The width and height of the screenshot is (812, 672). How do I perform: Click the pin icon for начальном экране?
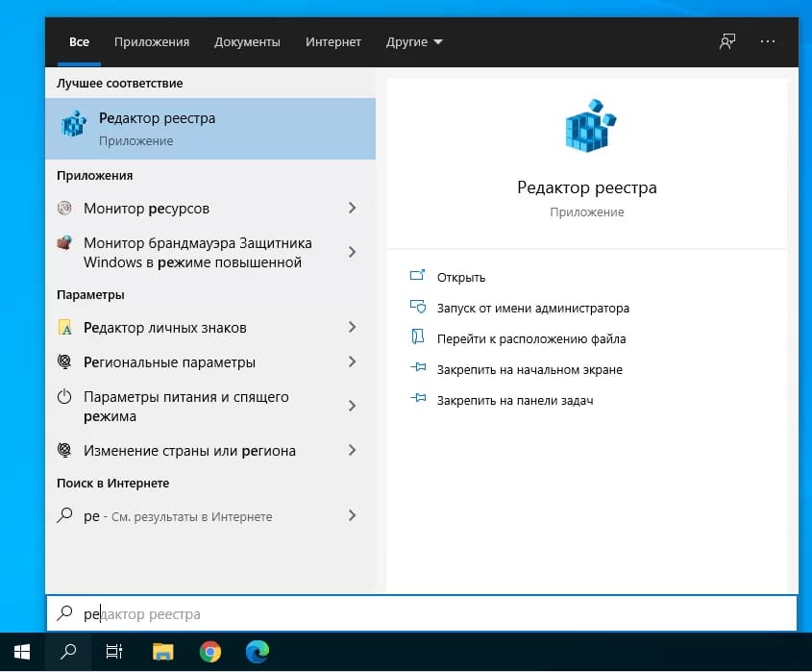418,367
